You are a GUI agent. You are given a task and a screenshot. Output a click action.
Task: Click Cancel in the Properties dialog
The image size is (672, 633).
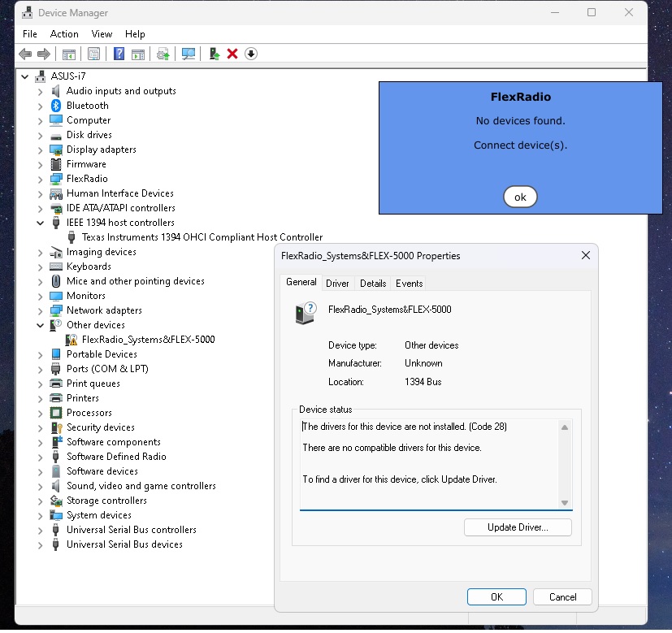tap(563, 597)
